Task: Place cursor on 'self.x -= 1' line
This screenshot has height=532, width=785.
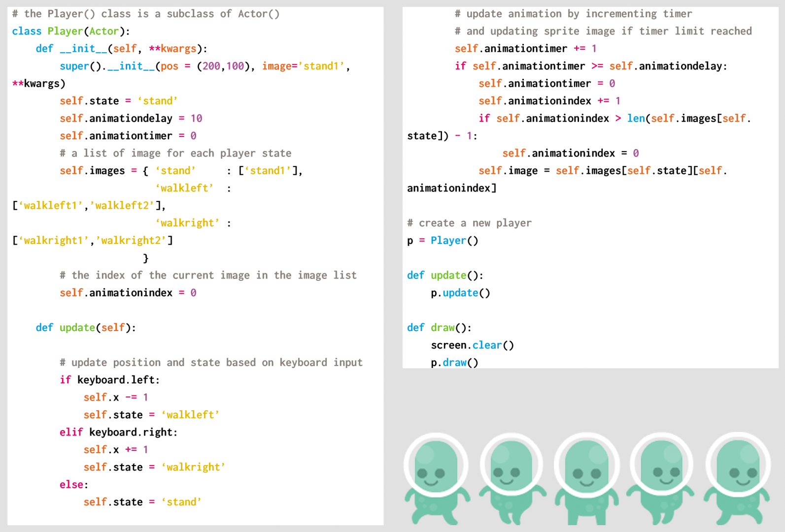Action: click(115, 398)
